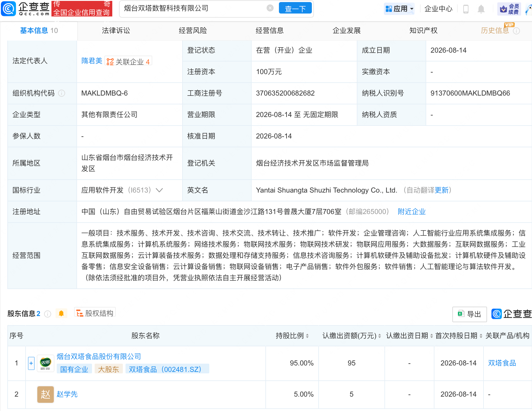Screen dimensions: 532x411
Task: Click the 国有企业 tag
Action: coord(74,369)
